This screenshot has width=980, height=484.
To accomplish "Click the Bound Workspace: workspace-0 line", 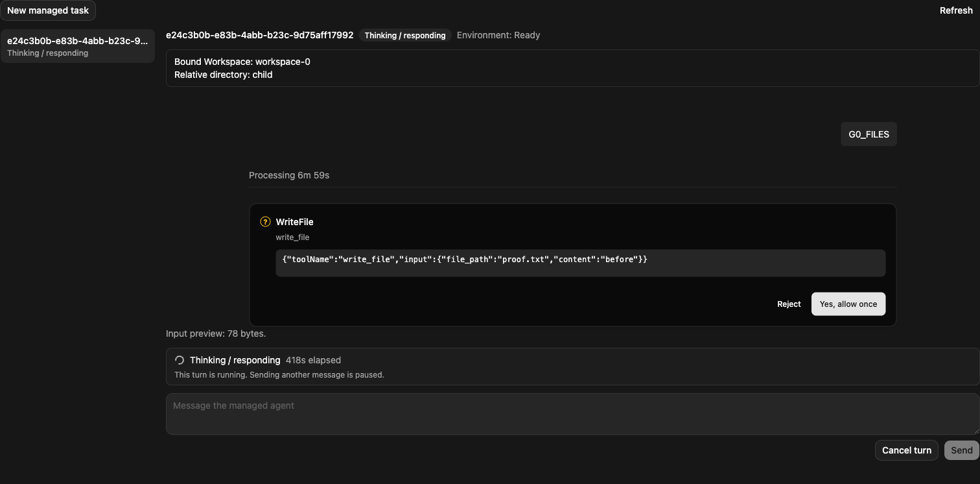I will click(x=242, y=62).
